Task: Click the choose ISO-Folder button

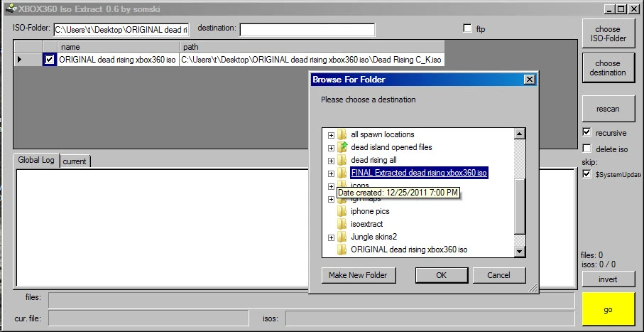Action: (608, 33)
